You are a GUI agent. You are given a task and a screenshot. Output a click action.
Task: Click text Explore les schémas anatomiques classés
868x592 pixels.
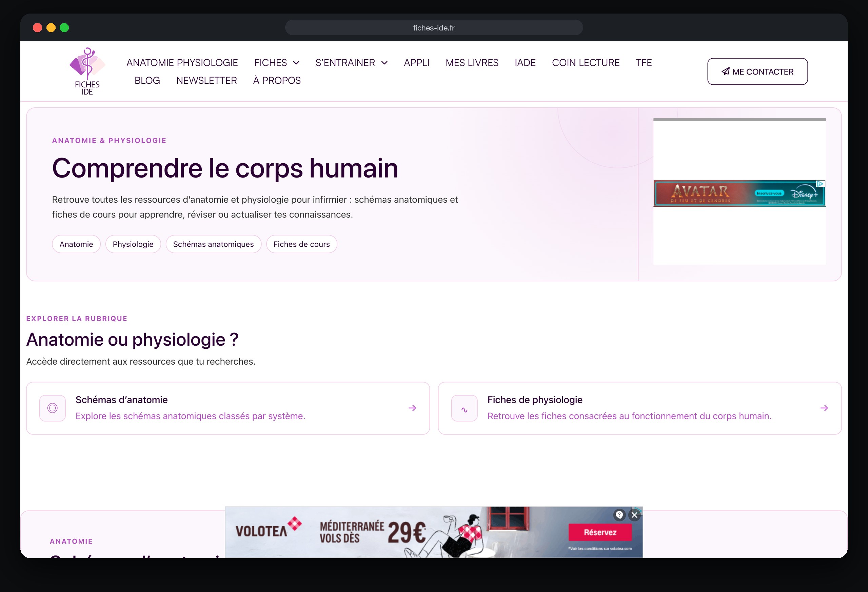191,416
